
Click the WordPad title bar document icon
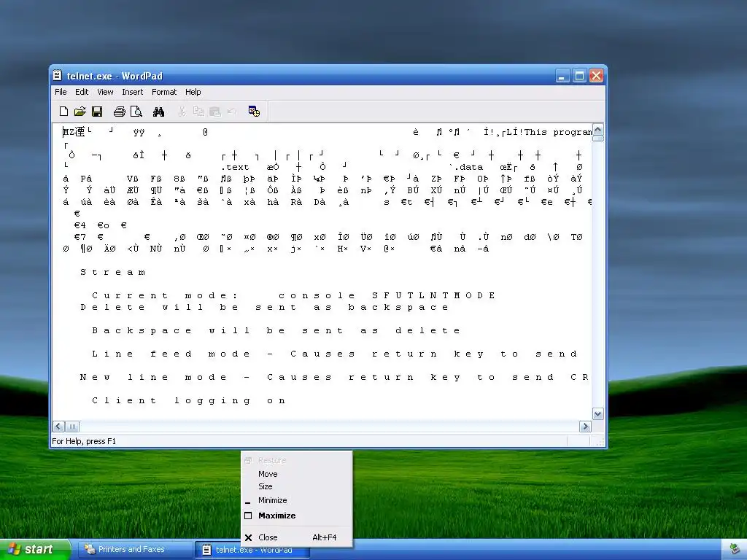pyautogui.click(x=58, y=76)
